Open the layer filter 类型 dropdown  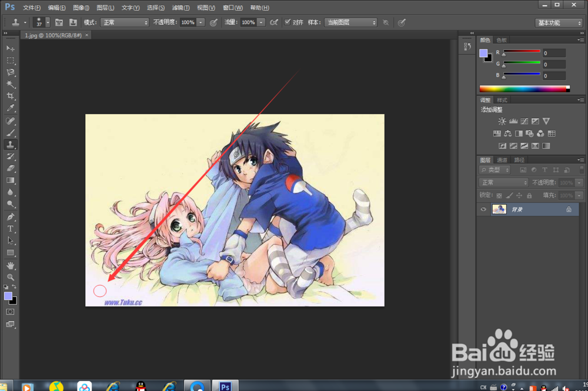click(495, 170)
